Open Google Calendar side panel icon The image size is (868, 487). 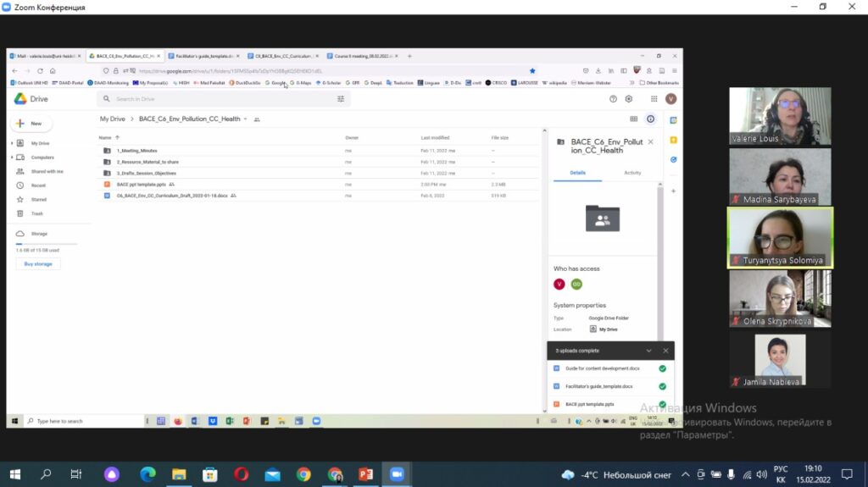coord(673,120)
